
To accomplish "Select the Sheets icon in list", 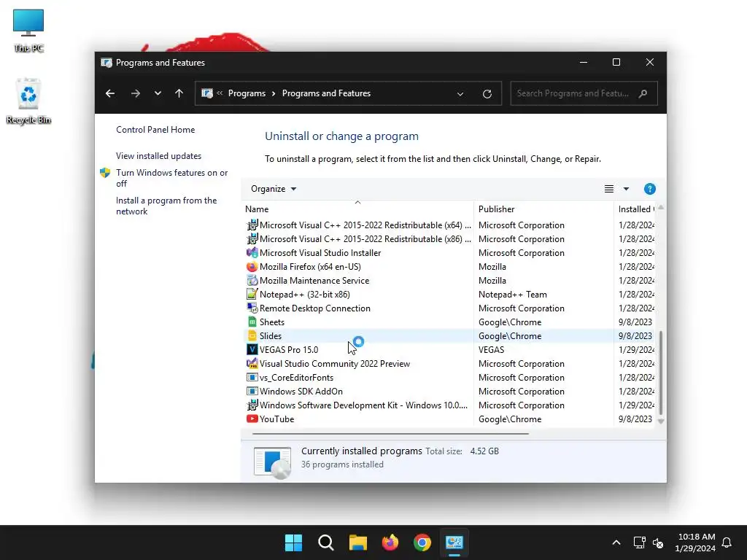I will [252, 322].
